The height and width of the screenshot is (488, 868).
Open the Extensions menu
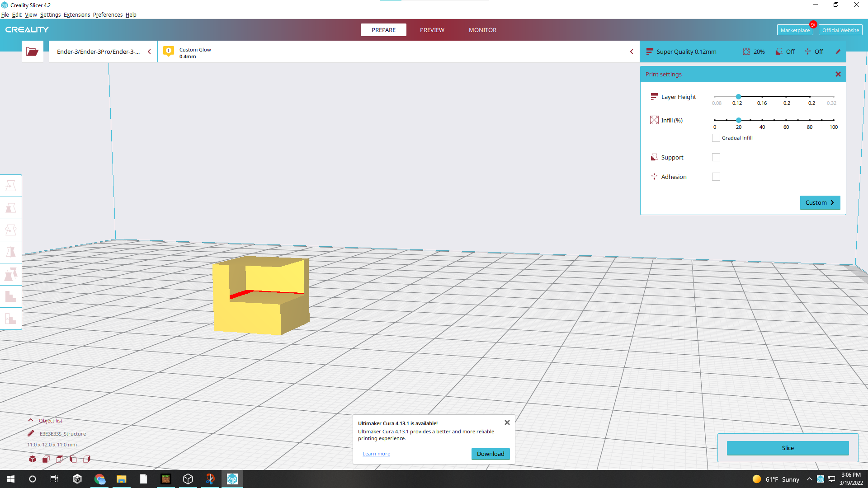pyautogui.click(x=76, y=15)
